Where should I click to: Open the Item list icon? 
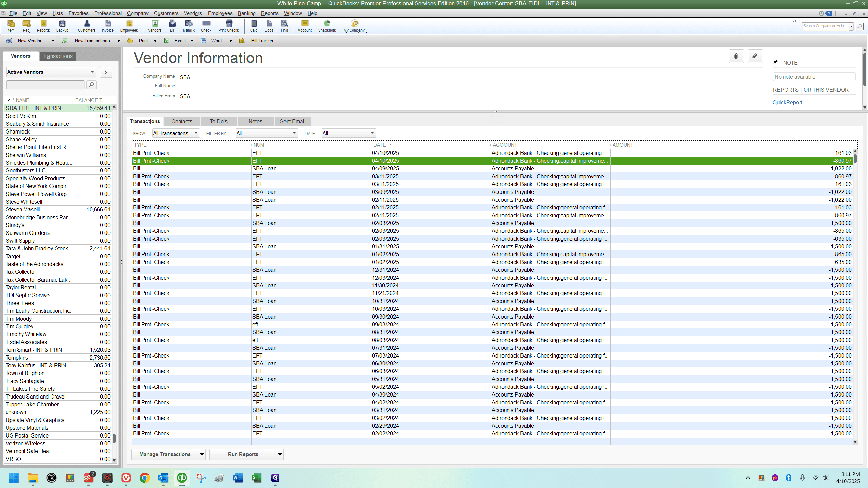[11, 26]
